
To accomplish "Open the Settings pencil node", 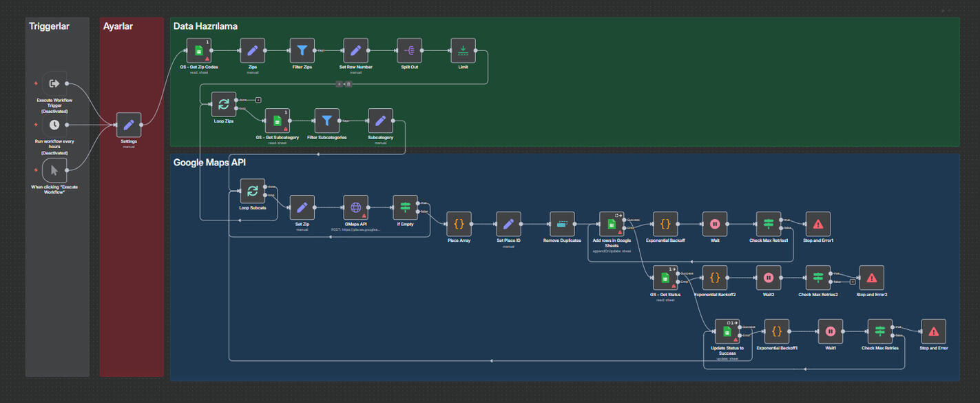I will point(129,125).
